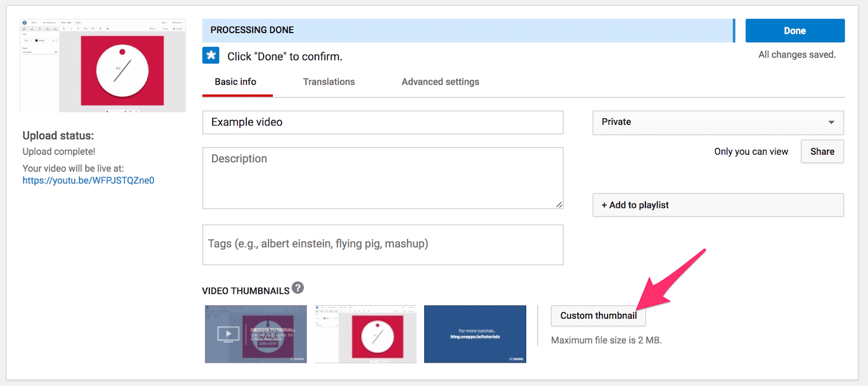Click the Processing Done progress bar
The width and height of the screenshot is (868, 386).
coord(468,30)
